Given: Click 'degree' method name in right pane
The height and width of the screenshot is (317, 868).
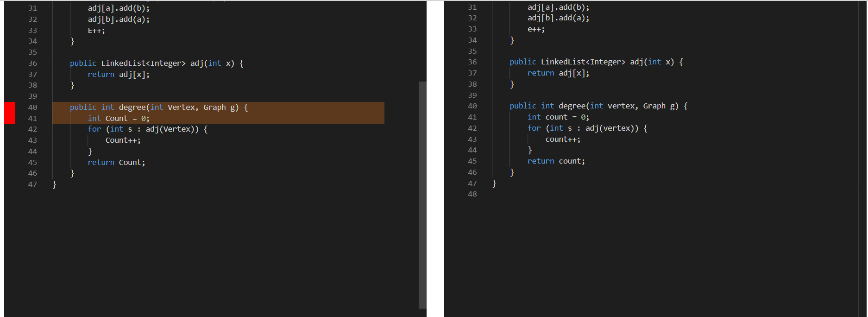Looking at the screenshot, I should coord(572,106).
